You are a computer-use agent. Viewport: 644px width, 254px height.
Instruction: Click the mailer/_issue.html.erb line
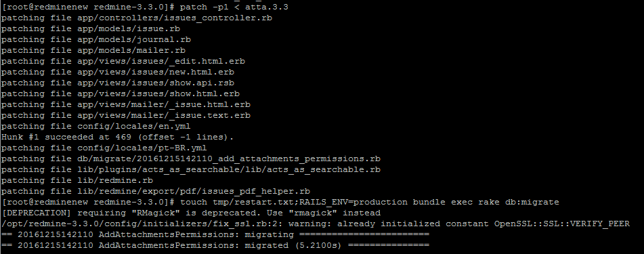(126, 104)
